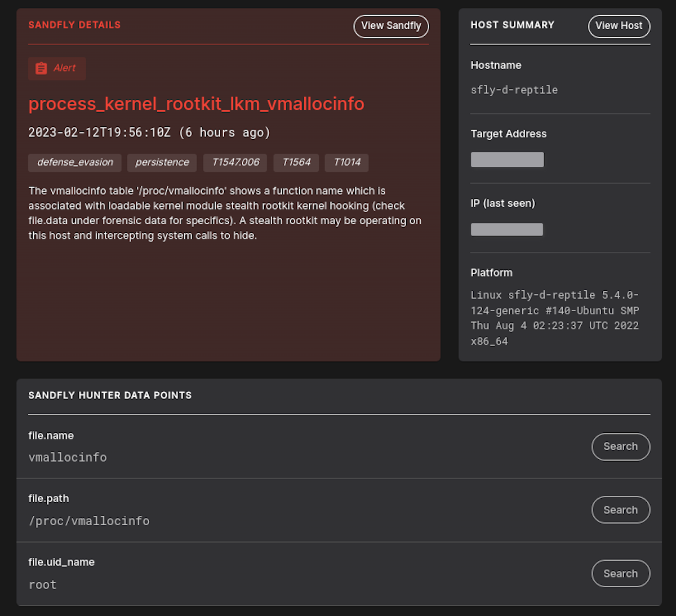This screenshot has height=616, width=676.
Task: Click the Sandfly Hunter Data Points heading
Action: 110,395
